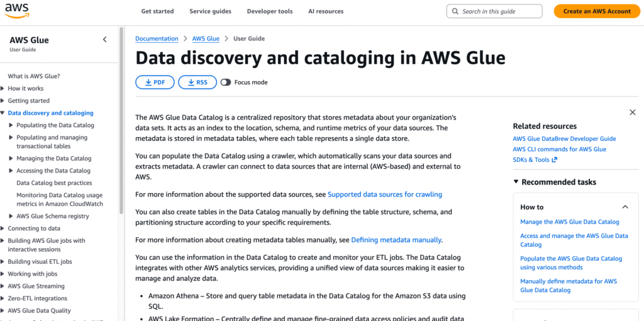Open Defining metadata manually link
Image resolution: width=644 pixels, height=321 pixels.
396,240
